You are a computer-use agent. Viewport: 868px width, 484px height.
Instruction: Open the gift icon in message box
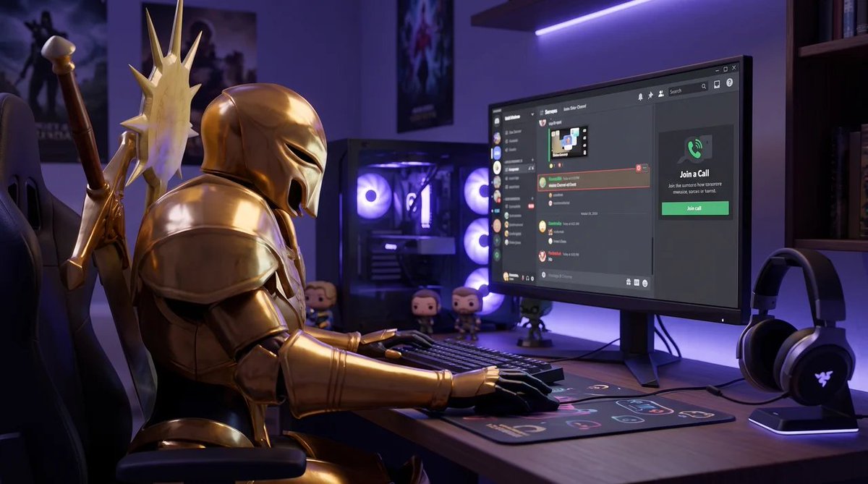(x=629, y=281)
